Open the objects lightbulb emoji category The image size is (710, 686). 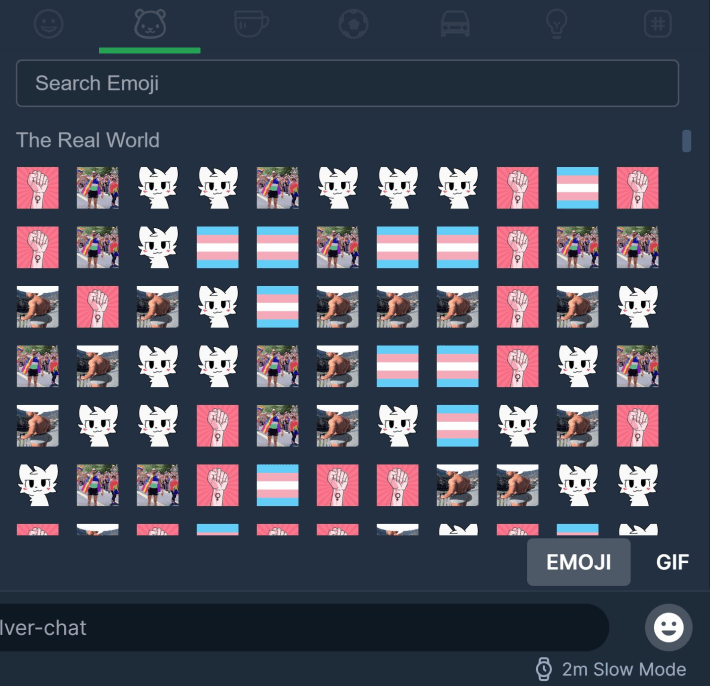point(556,24)
